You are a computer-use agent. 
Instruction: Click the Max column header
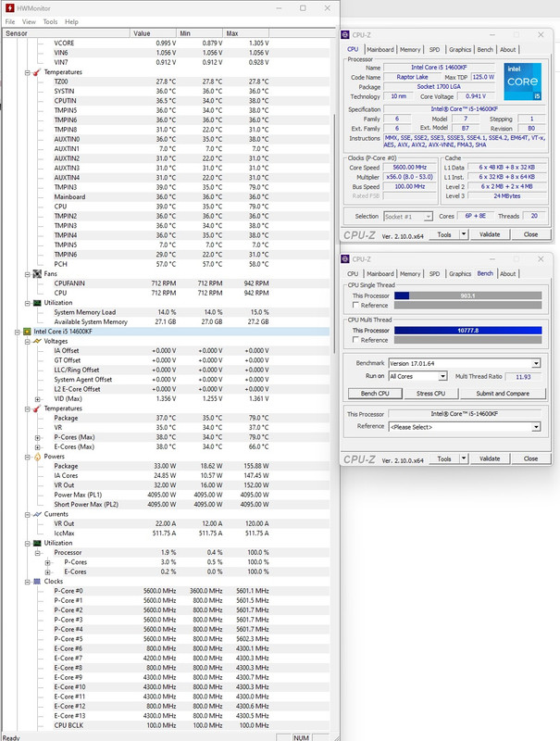coord(246,33)
